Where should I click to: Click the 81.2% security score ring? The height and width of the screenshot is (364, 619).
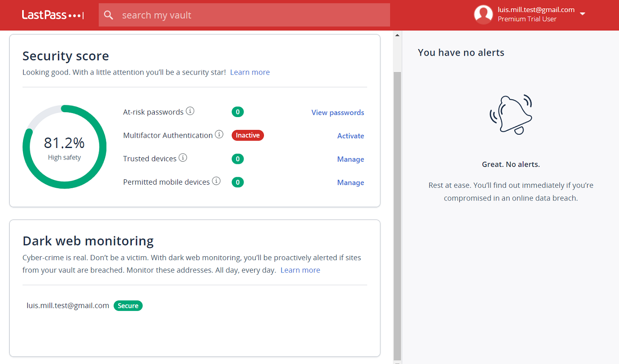pos(65,146)
